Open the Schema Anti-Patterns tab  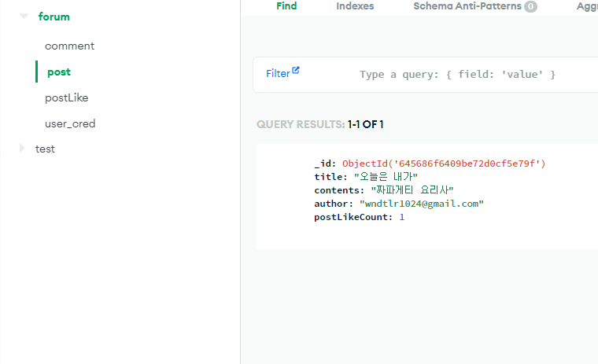[x=467, y=6]
